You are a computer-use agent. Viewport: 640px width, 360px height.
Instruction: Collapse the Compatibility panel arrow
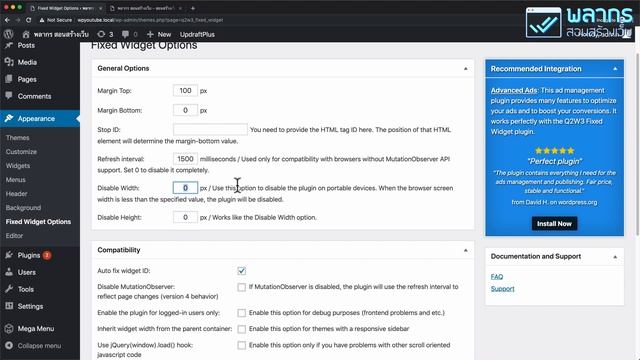(x=465, y=250)
